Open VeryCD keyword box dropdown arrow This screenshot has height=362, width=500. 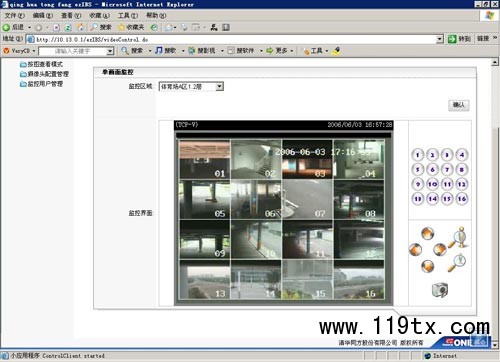click(x=110, y=51)
